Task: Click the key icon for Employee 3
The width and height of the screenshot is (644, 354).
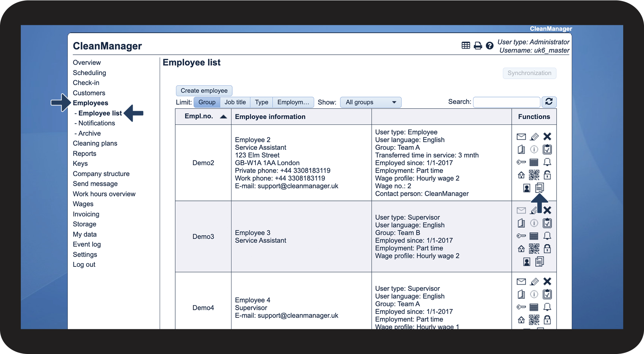Action: click(521, 236)
